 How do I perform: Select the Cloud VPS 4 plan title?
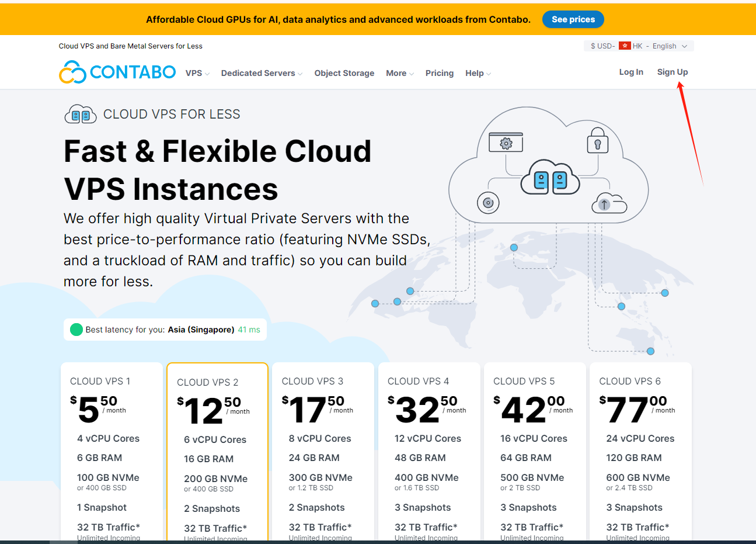pyautogui.click(x=419, y=381)
